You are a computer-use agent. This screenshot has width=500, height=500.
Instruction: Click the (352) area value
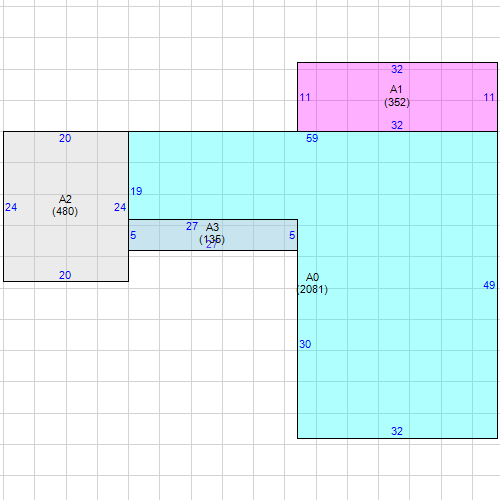point(397,102)
